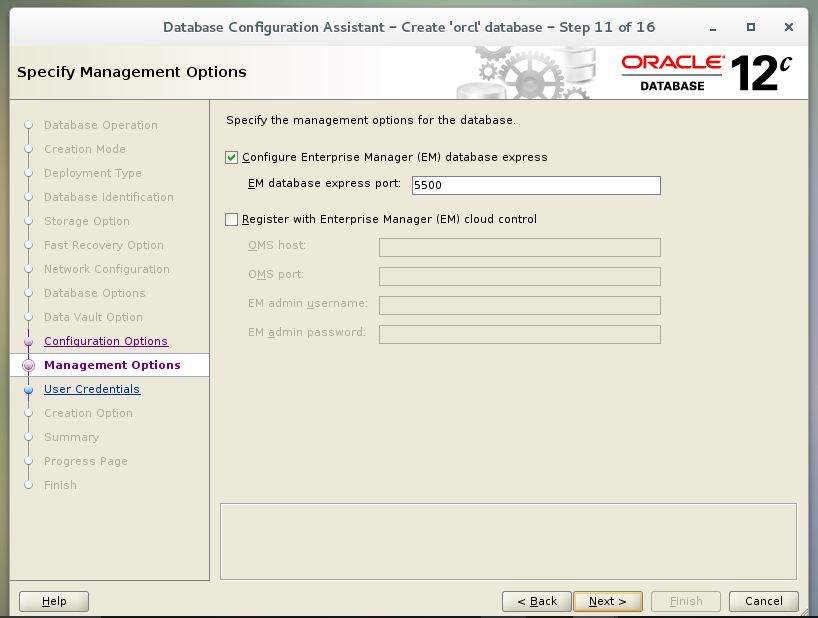Enable Register with EM cloud control checkbox
This screenshot has width=818, height=618.
click(x=232, y=220)
